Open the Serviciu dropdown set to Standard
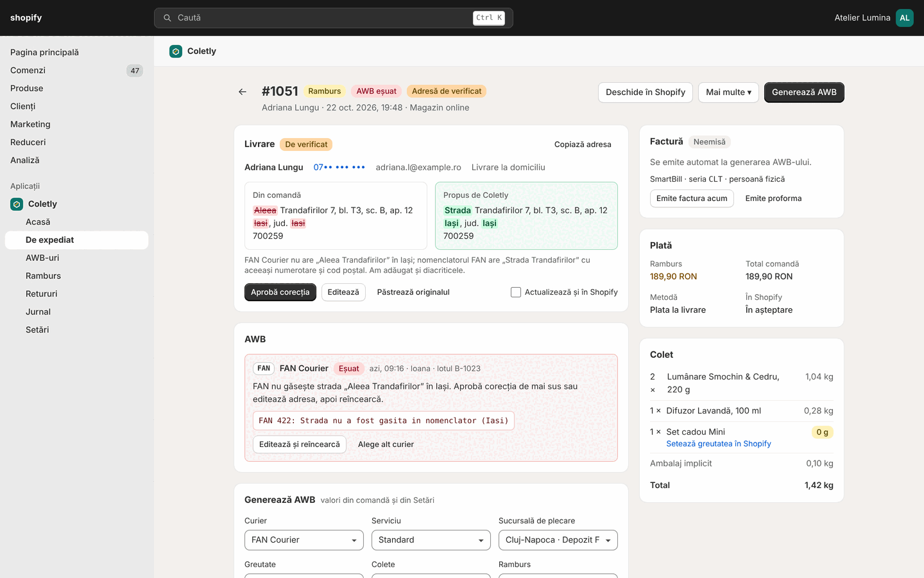This screenshot has height=578, width=924. [431, 540]
